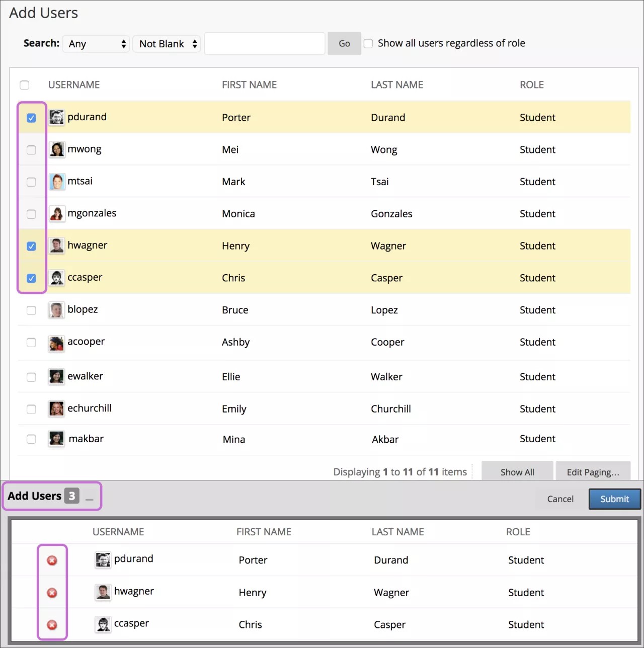The height and width of the screenshot is (648, 644).
Task: Check the checkbox for blopez
Action: [31, 310]
